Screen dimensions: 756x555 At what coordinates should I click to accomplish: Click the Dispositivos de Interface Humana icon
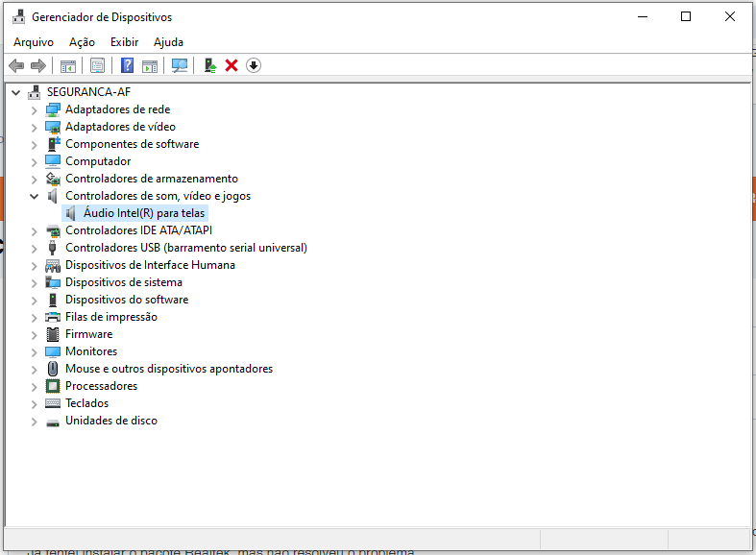53,265
